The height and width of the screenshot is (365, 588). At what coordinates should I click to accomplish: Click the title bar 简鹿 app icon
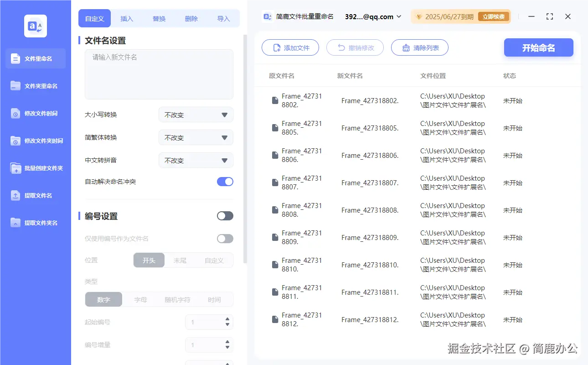pyautogui.click(x=267, y=16)
